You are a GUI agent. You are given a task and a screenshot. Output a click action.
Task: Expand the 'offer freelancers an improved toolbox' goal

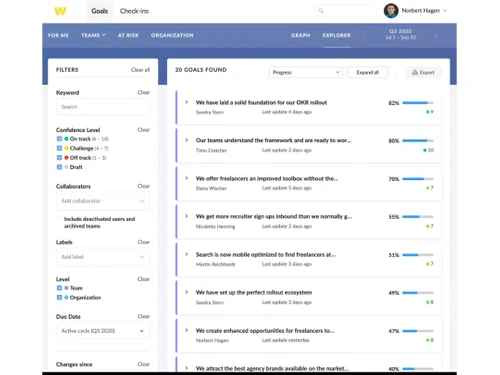tap(187, 178)
